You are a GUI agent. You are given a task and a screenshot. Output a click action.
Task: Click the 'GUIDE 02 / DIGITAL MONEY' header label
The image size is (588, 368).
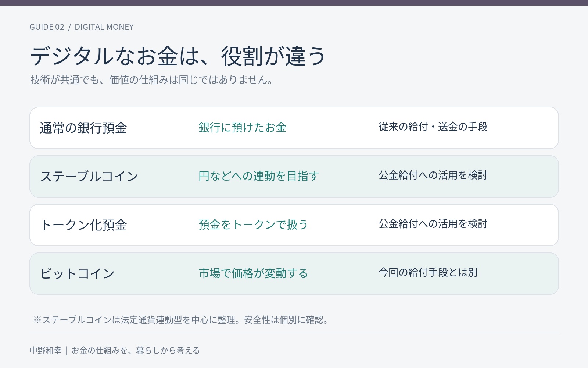(x=82, y=27)
